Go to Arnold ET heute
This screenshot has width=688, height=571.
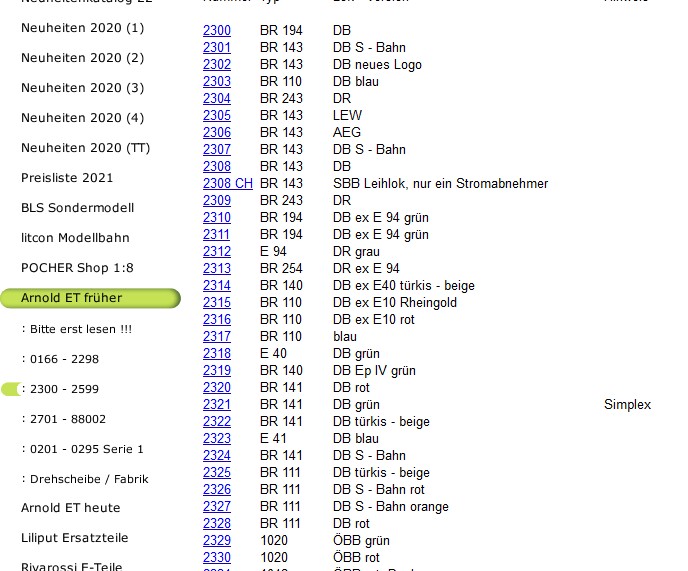pyautogui.click(x=71, y=508)
